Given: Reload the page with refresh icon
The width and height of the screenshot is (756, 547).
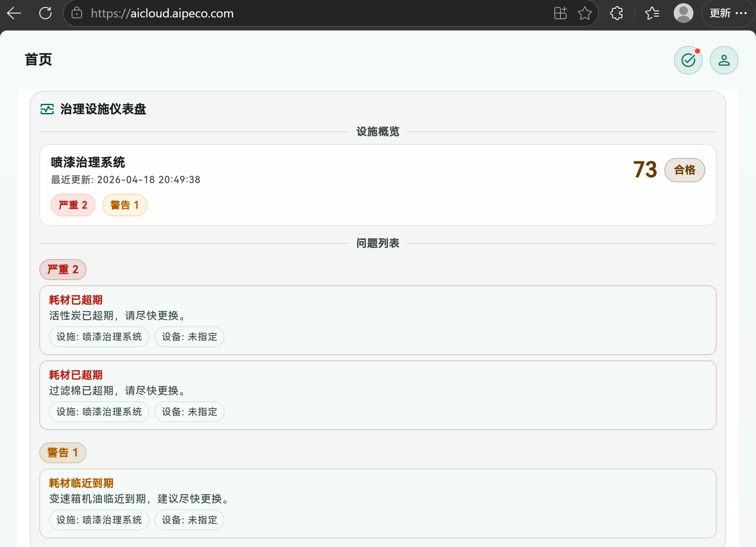Looking at the screenshot, I should click(x=45, y=14).
